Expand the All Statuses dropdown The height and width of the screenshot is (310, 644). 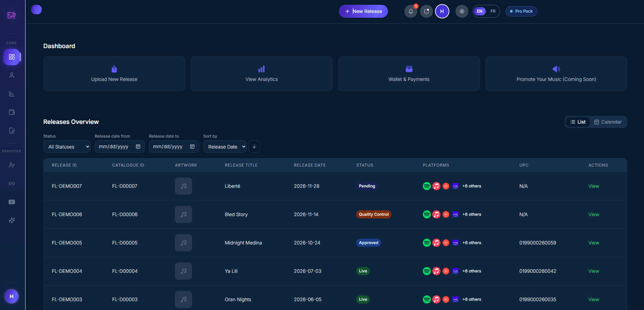click(67, 146)
